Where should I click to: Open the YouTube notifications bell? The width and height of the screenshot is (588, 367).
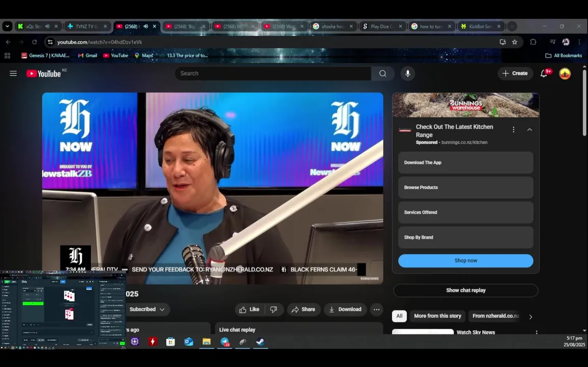[x=544, y=73]
